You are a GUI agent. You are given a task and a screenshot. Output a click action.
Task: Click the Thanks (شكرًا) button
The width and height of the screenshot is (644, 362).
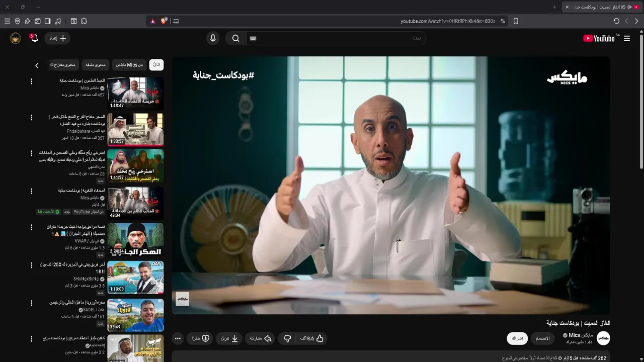(201, 338)
